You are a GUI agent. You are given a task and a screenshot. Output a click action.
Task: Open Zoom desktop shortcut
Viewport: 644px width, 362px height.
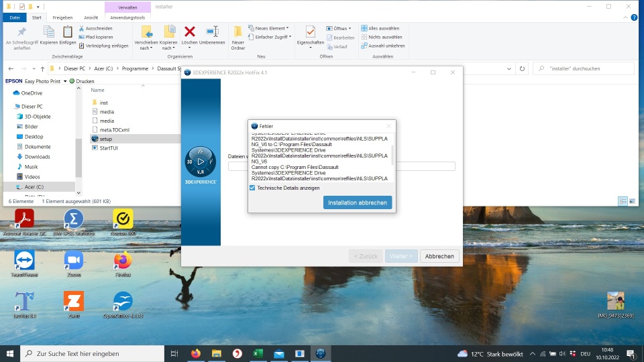[74, 264]
